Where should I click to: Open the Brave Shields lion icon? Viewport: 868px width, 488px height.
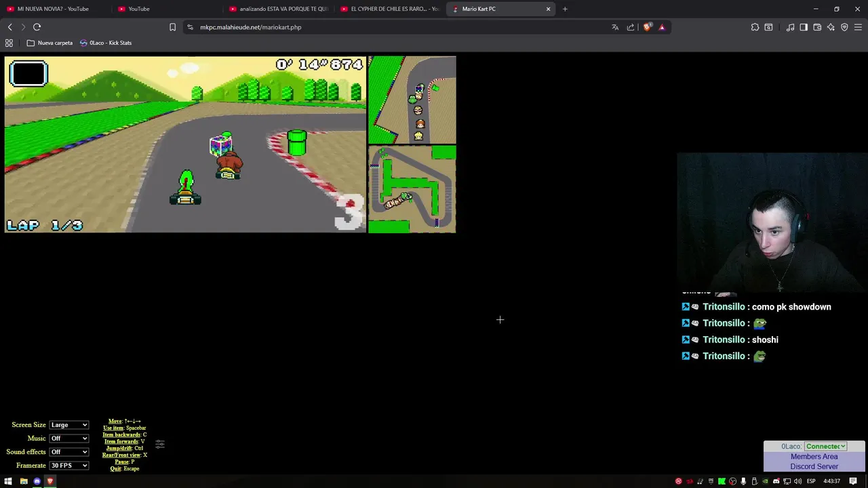point(647,27)
